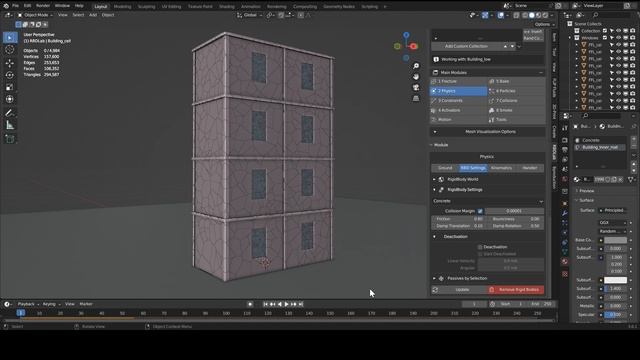Open the Object Mode dropdown
The image size is (640, 360).
tap(35, 15)
